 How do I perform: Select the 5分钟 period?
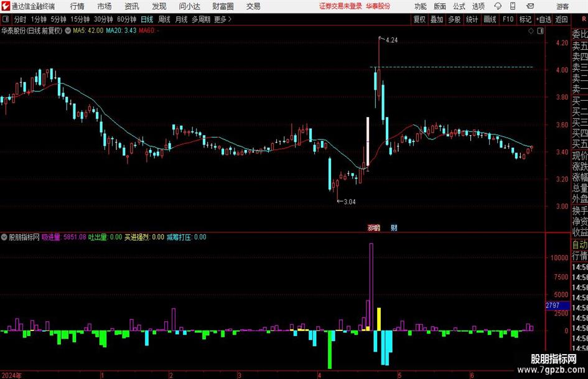(58, 19)
